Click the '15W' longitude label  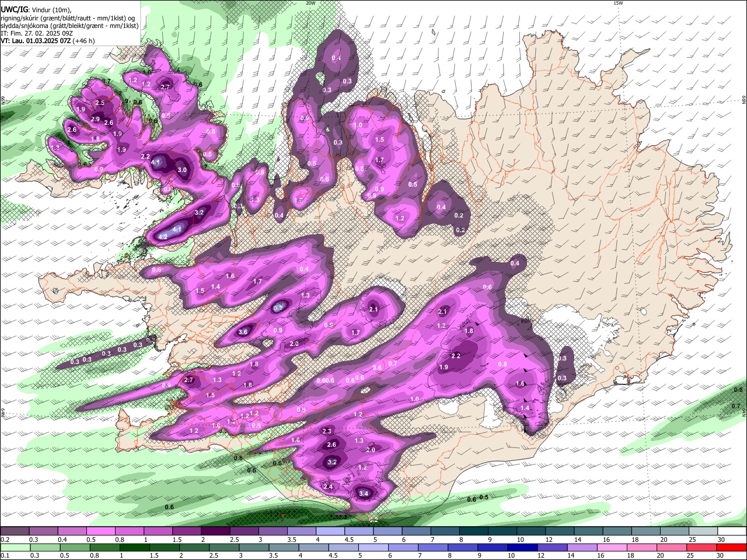(618, 3)
